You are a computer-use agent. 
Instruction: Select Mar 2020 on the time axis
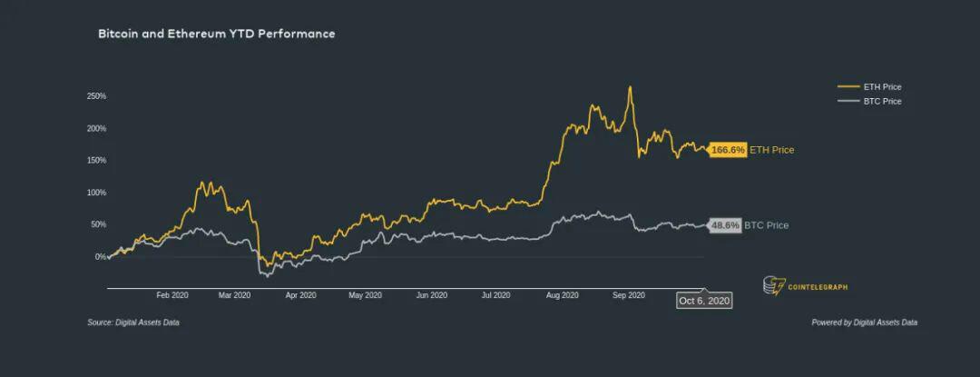click(234, 295)
